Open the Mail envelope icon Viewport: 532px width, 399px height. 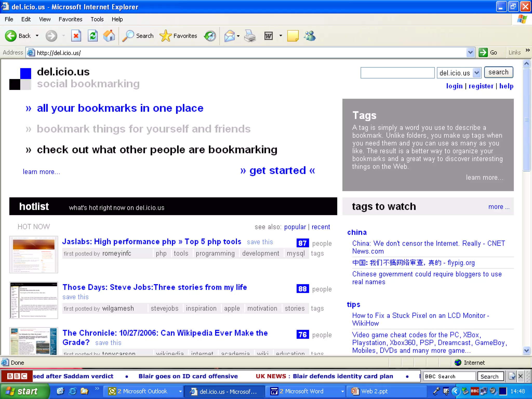[230, 36]
